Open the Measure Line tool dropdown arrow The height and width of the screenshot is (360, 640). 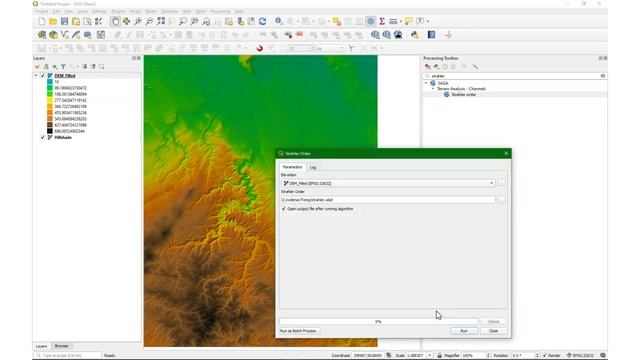pyautogui.click(x=401, y=21)
